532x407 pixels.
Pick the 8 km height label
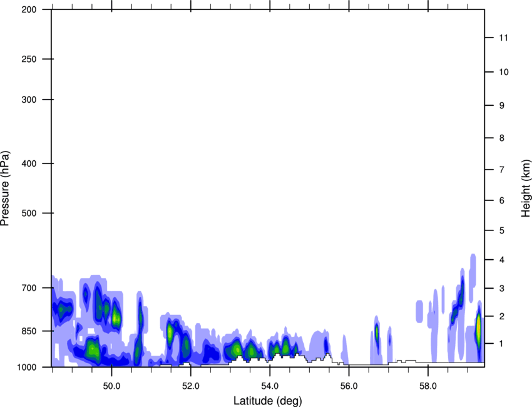click(x=502, y=138)
